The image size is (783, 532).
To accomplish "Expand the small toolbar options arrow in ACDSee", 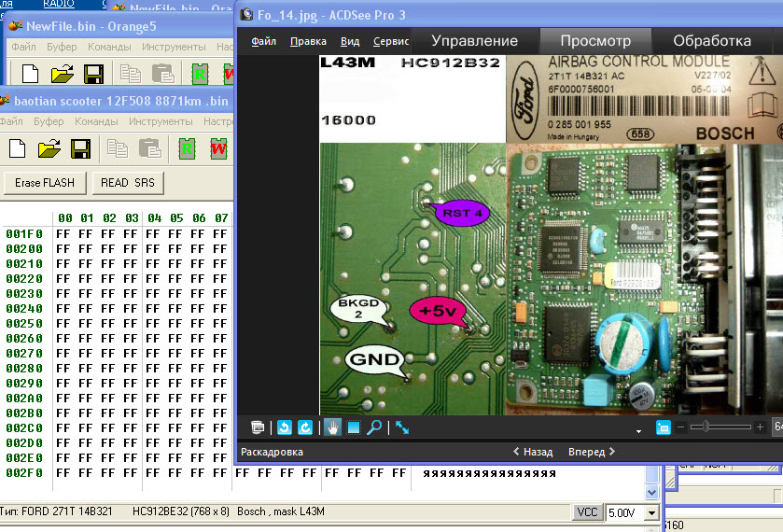I will click(638, 431).
